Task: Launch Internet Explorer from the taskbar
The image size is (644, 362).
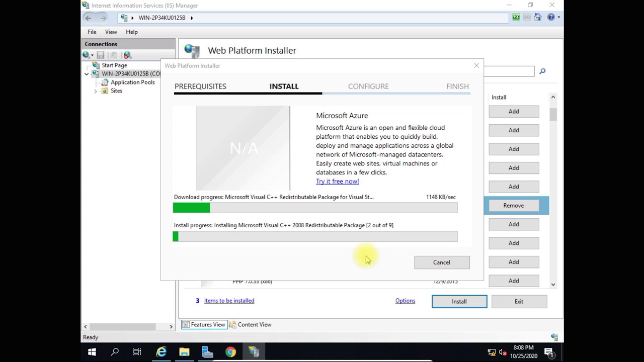Action: point(161,352)
